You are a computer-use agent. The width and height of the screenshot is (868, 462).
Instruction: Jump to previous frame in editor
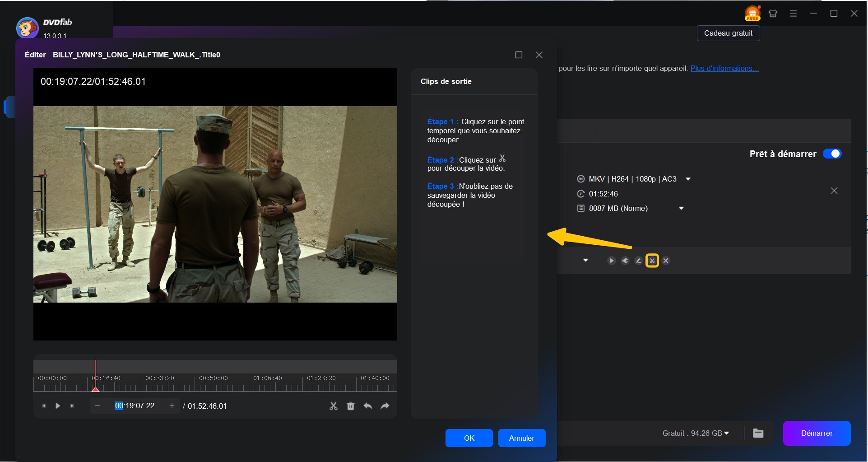point(44,406)
